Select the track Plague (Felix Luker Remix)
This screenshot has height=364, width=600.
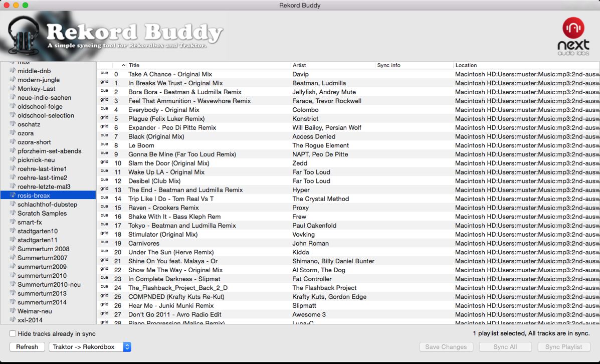pyautogui.click(x=166, y=119)
